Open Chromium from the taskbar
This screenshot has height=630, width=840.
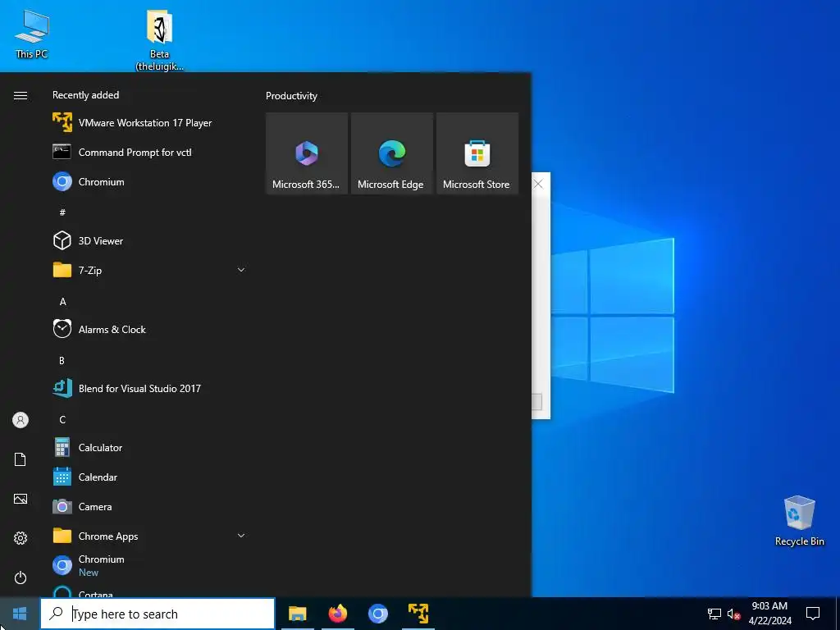click(x=377, y=614)
